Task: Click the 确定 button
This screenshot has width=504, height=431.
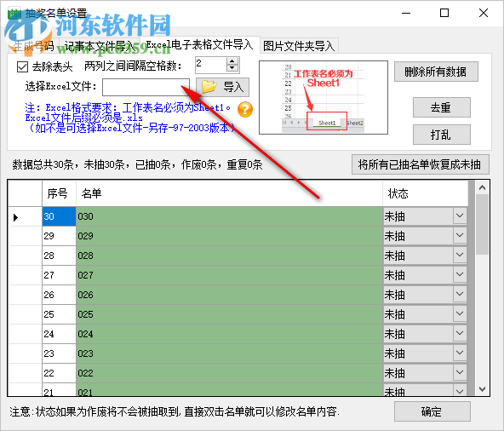Action: pyautogui.click(x=432, y=411)
